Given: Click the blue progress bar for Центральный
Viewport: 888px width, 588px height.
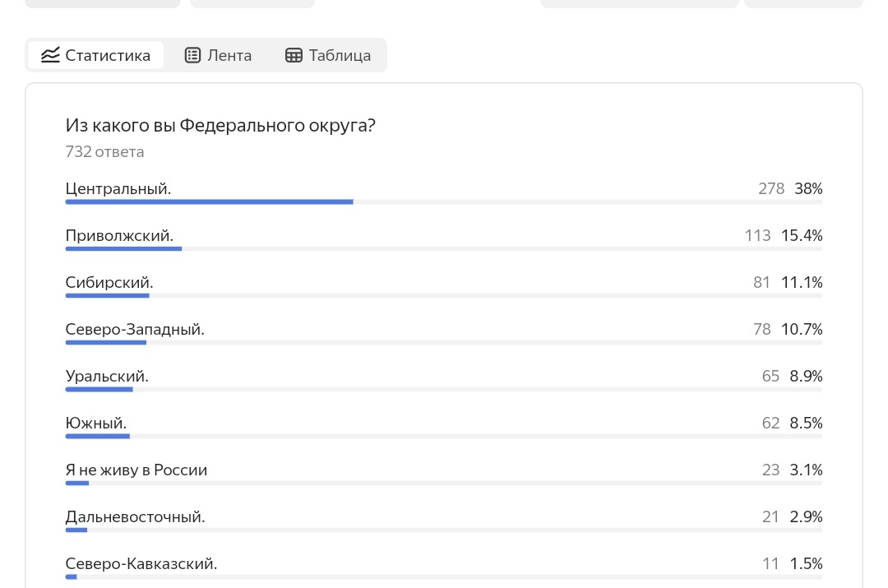Looking at the screenshot, I should 209,201.
